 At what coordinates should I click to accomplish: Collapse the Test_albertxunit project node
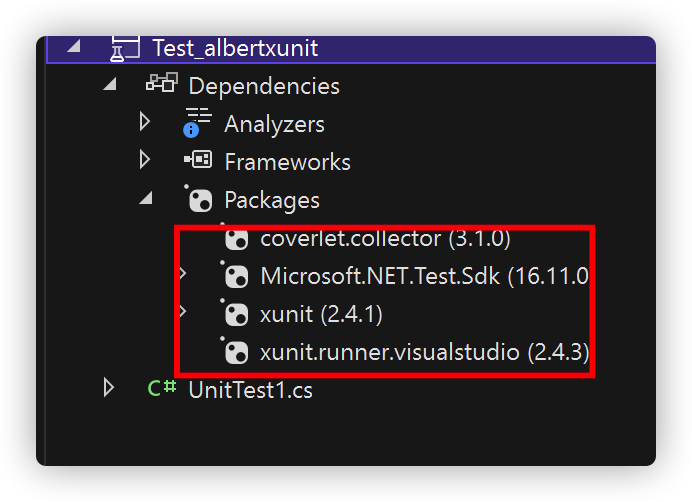(x=74, y=46)
